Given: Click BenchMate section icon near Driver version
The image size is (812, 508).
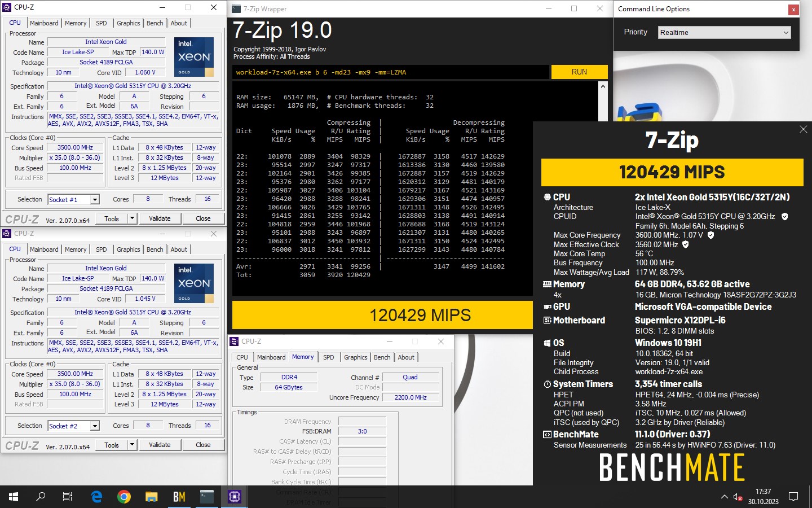Looking at the screenshot, I should pyautogui.click(x=547, y=435).
